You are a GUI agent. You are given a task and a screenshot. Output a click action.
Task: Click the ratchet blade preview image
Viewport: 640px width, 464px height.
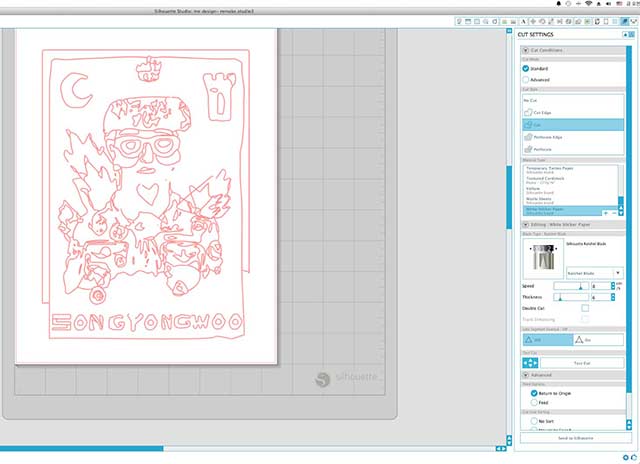tap(543, 258)
